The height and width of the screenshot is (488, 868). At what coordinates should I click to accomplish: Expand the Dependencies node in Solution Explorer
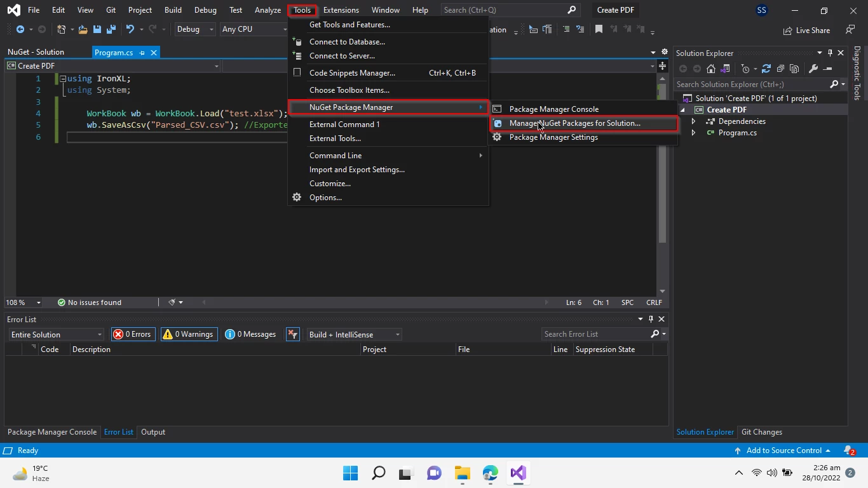(x=693, y=121)
